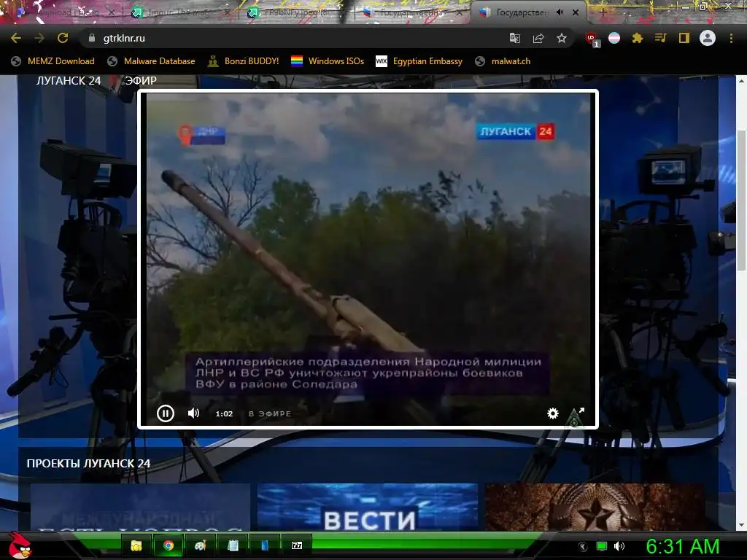Mute the video player volume

[x=193, y=413]
